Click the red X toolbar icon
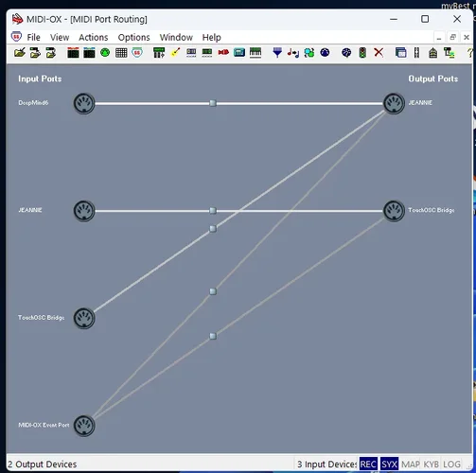 click(x=379, y=53)
